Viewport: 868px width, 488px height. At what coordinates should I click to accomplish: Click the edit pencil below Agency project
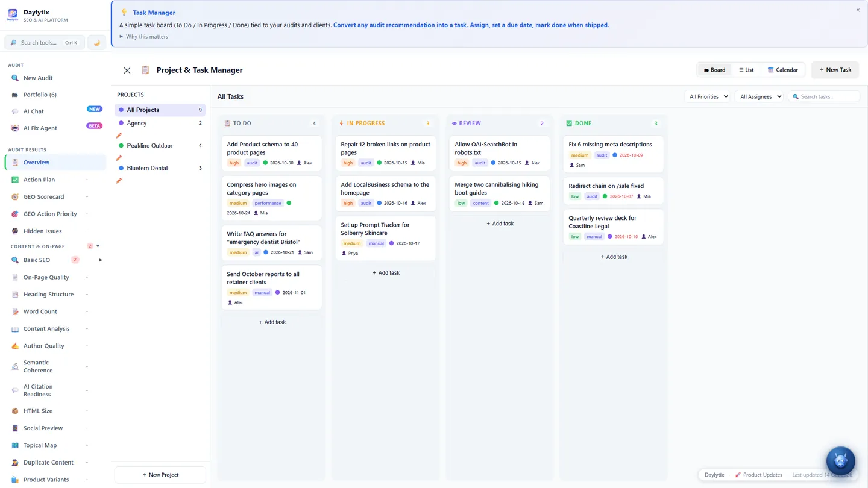[119, 136]
